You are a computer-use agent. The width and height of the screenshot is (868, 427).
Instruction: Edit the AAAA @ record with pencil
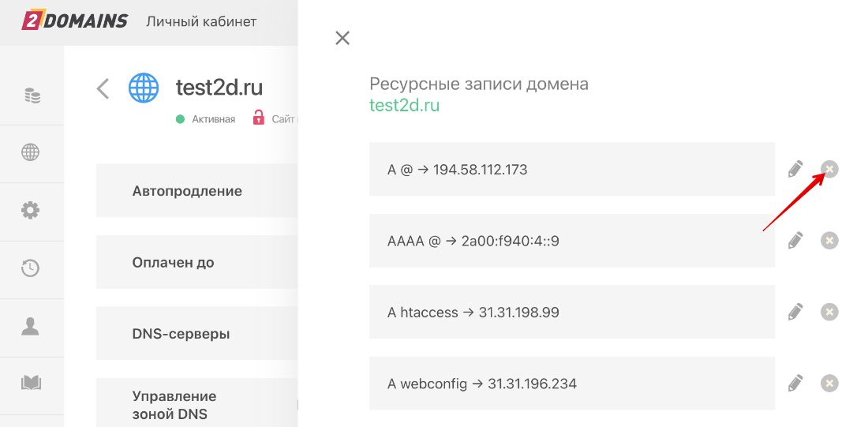pos(795,241)
